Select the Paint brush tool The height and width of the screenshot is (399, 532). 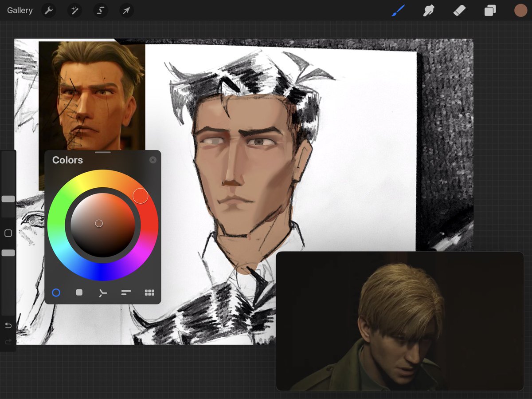(x=398, y=10)
